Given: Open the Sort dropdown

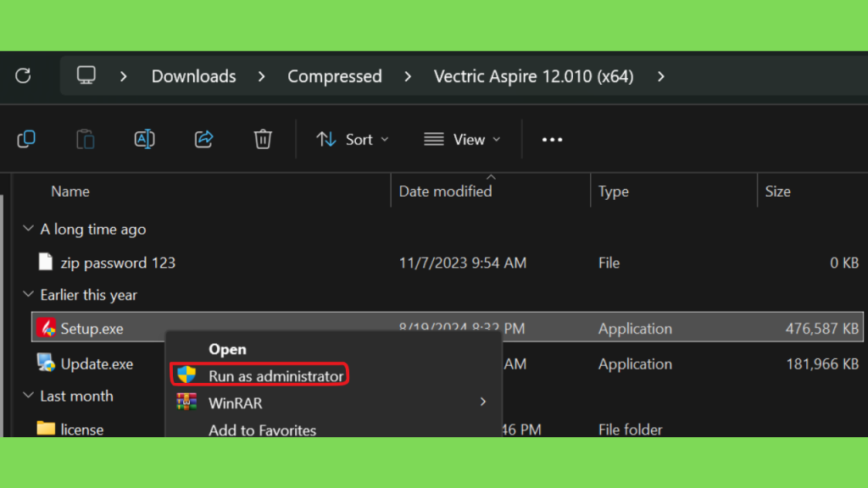Looking at the screenshot, I should click(353, 140).
